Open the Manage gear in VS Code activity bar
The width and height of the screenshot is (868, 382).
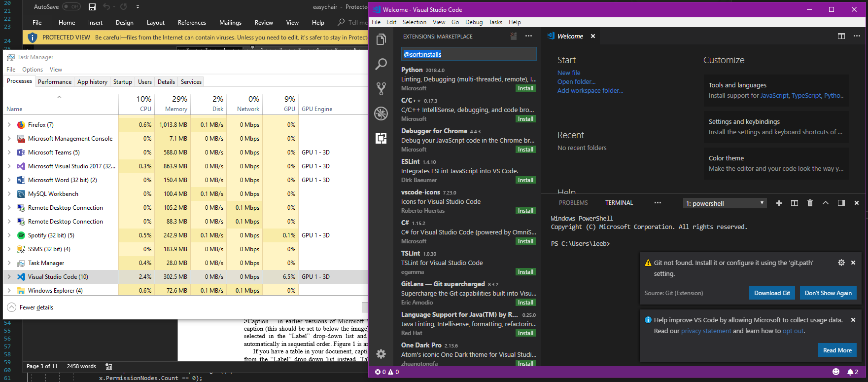click(381, 354)
